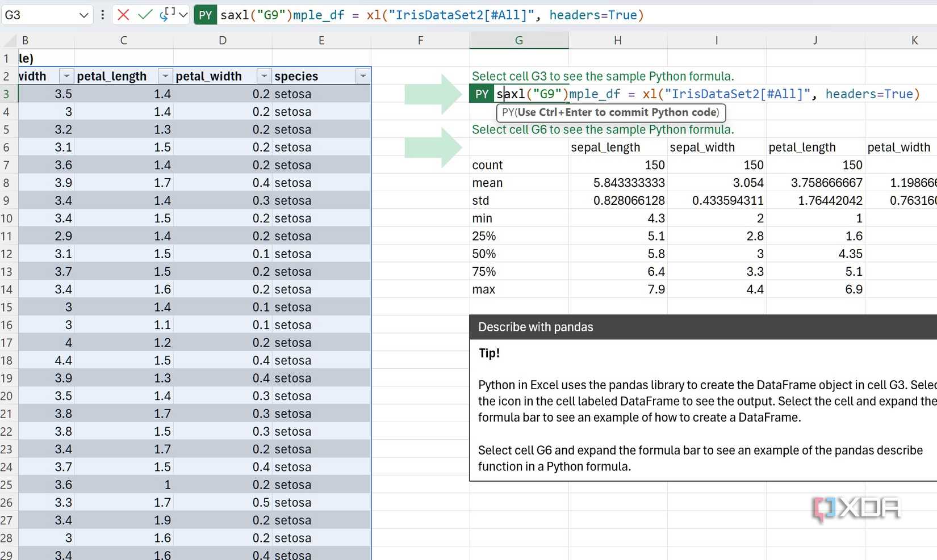The height and width of the screenshot is (560, 937).
Task: Click the green PY badge in the formula bar
Action: coord(205,15)
